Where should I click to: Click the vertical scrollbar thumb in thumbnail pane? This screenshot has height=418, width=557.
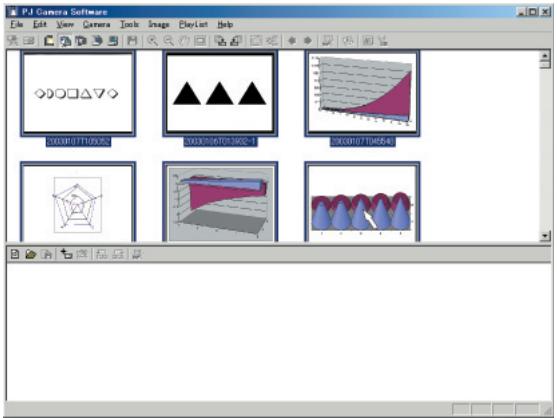[x=545, y=65]
